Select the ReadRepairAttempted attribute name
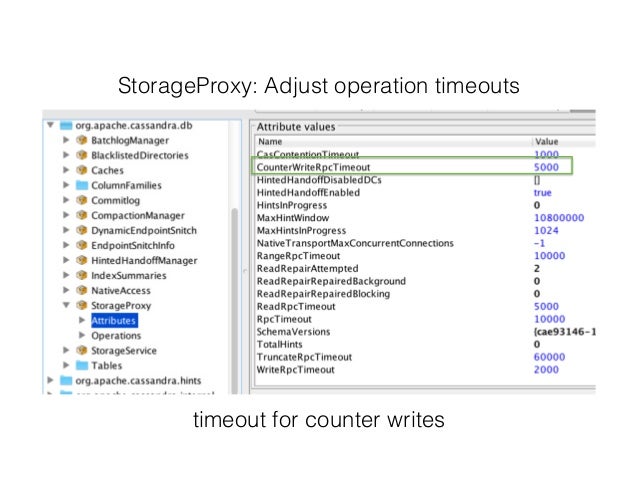 [307, 269]
